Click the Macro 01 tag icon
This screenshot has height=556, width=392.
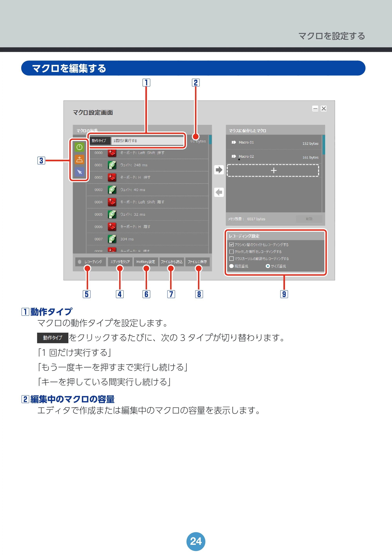point(234,142)
